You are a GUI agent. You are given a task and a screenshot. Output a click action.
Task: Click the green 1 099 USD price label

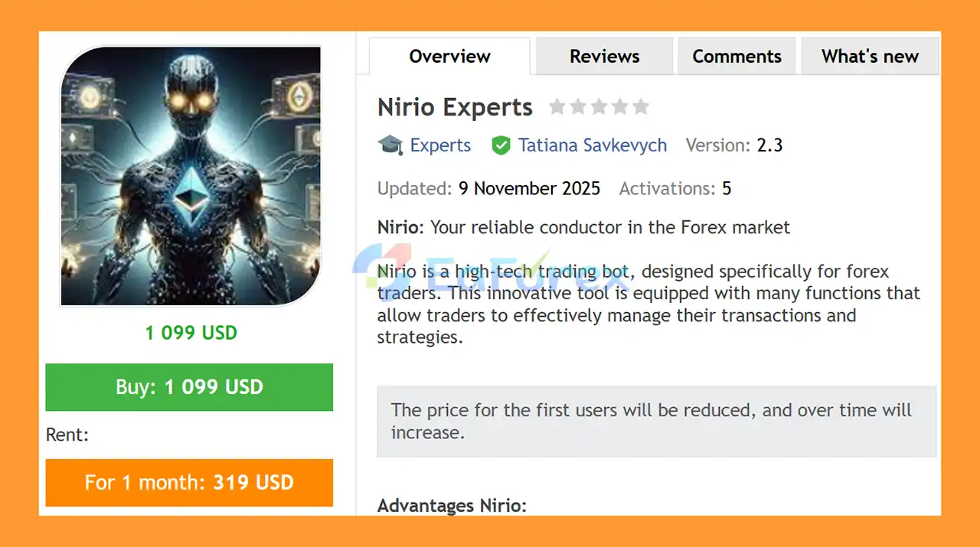[x=191, y=333]
